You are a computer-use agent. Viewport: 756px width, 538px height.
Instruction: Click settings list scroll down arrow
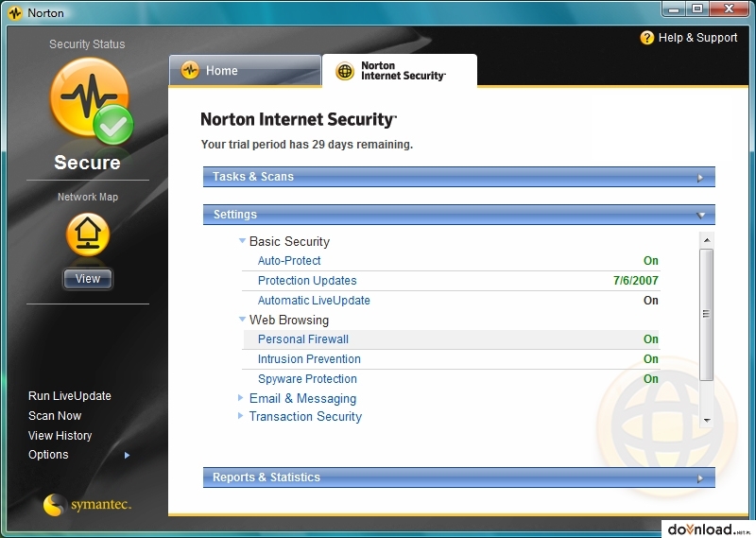click(x=707, y=420)
